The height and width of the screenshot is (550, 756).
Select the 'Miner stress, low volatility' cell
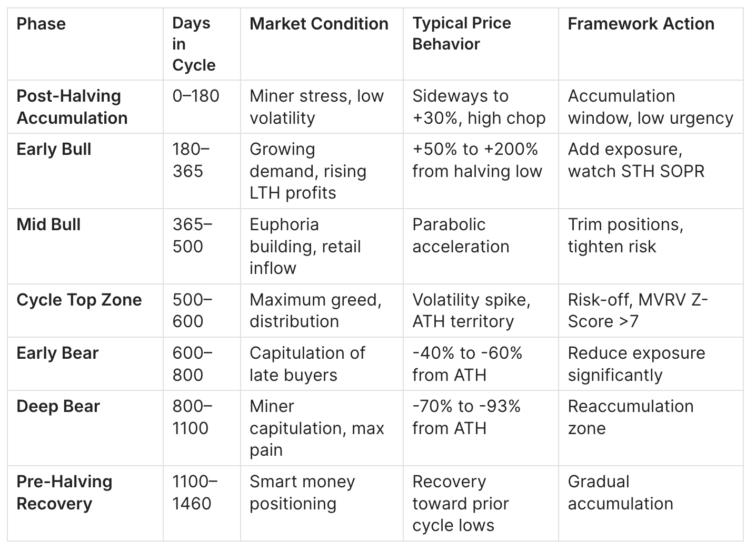(316, 107)
